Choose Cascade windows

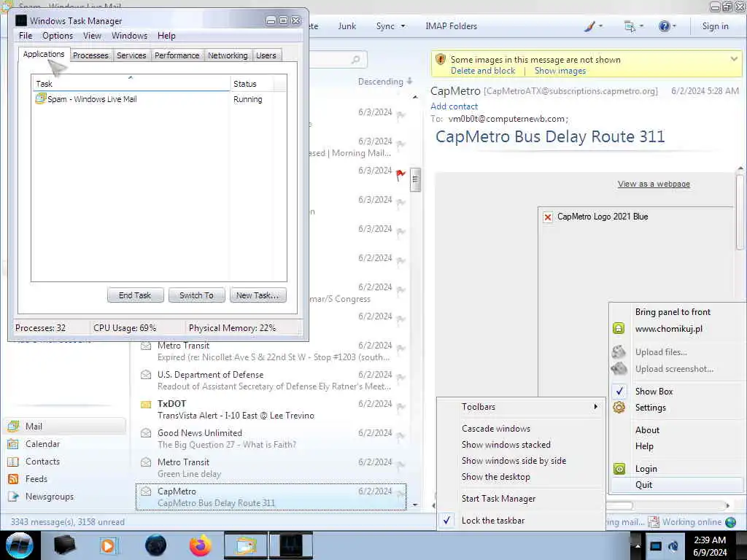pos(496,429)
